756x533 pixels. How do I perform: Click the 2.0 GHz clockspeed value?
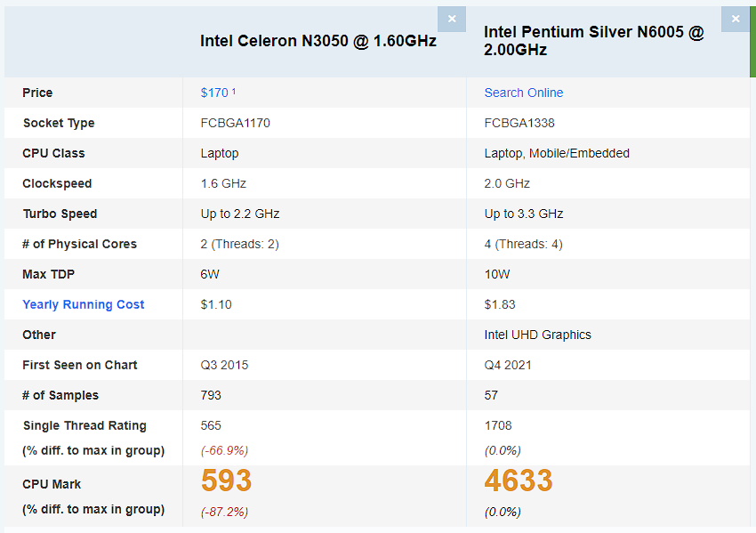(x=507, y=184)
